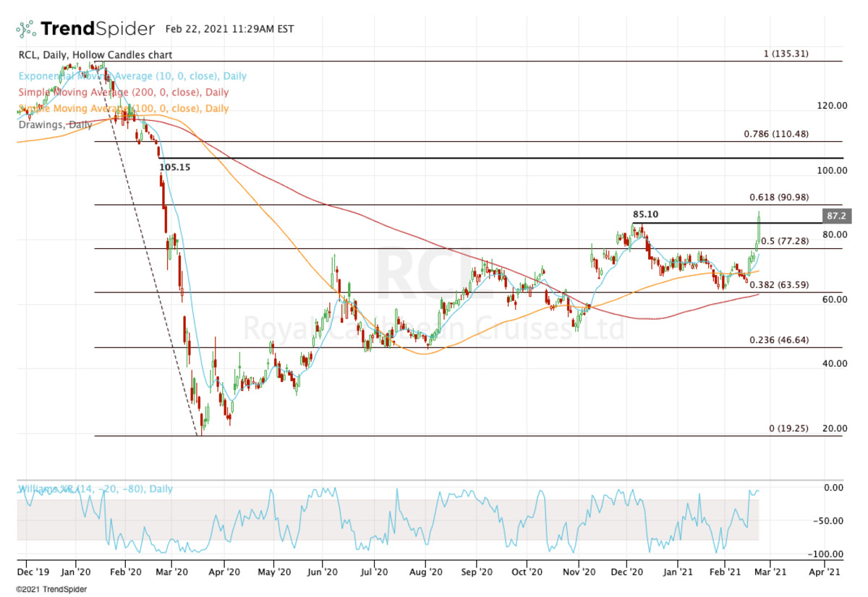Show or hide the Drawings, Daily layer
The image size is (868, 597).
click(x=54, y=124)
